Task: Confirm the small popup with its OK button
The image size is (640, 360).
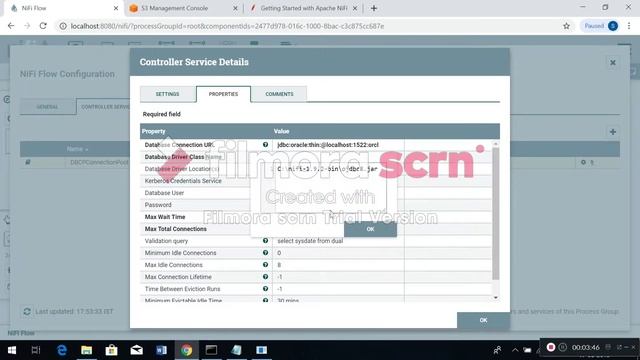Action: click(x=370, y=229)
